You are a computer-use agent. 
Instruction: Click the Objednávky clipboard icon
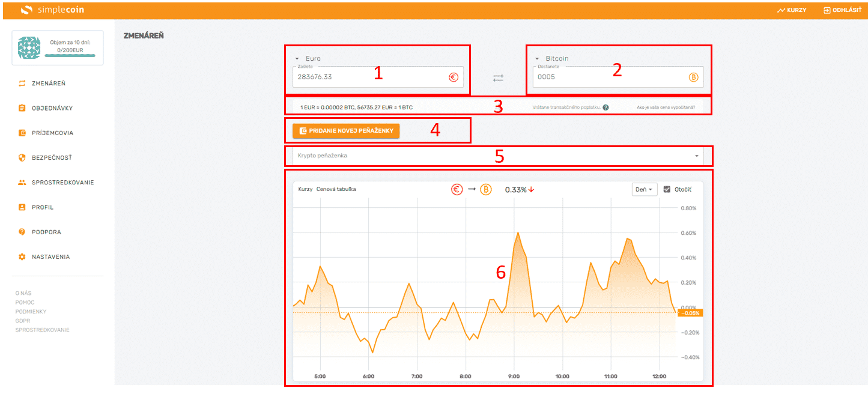22,108
